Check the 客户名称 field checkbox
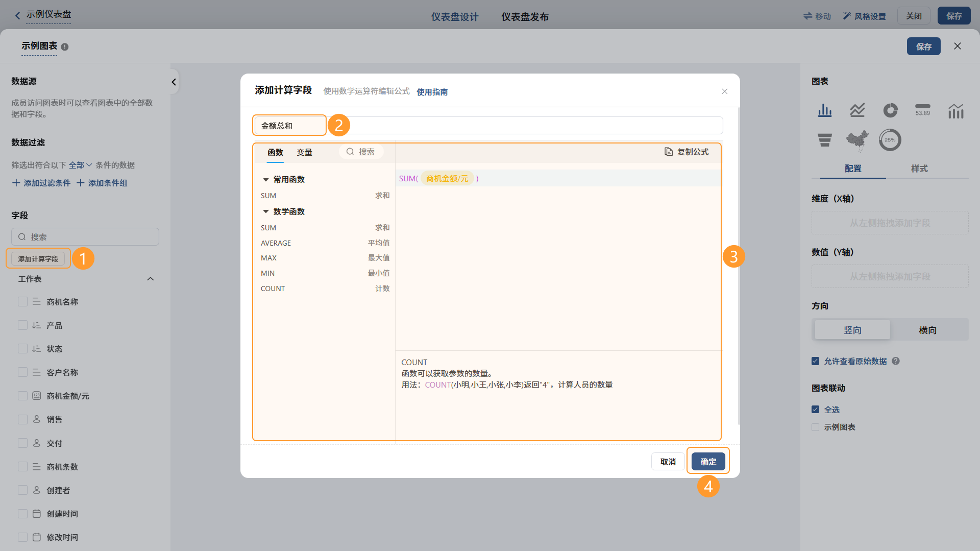980x551 pixels. [22, 372]
